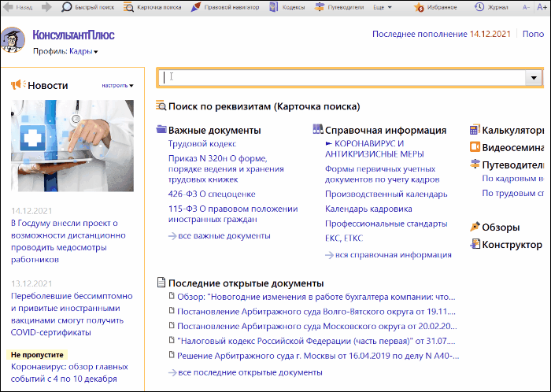Change the profile Кадры dropdown
The image size is (551, 392).
pos(83,51)
